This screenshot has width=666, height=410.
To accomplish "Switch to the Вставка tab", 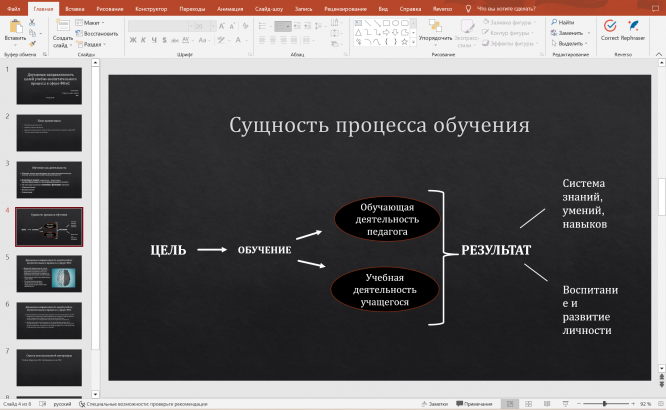I will [75, 8].
